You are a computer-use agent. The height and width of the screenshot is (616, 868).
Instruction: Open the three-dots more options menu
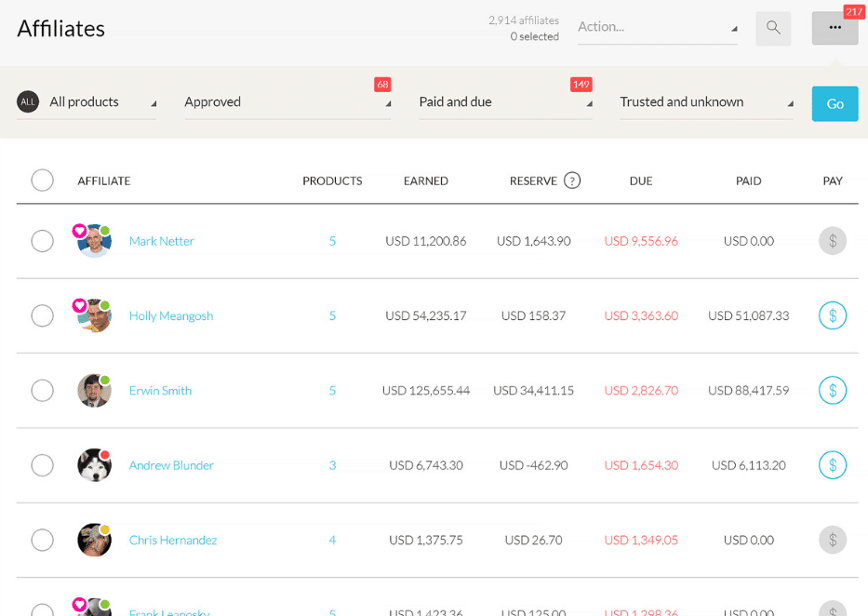(835, 28)
